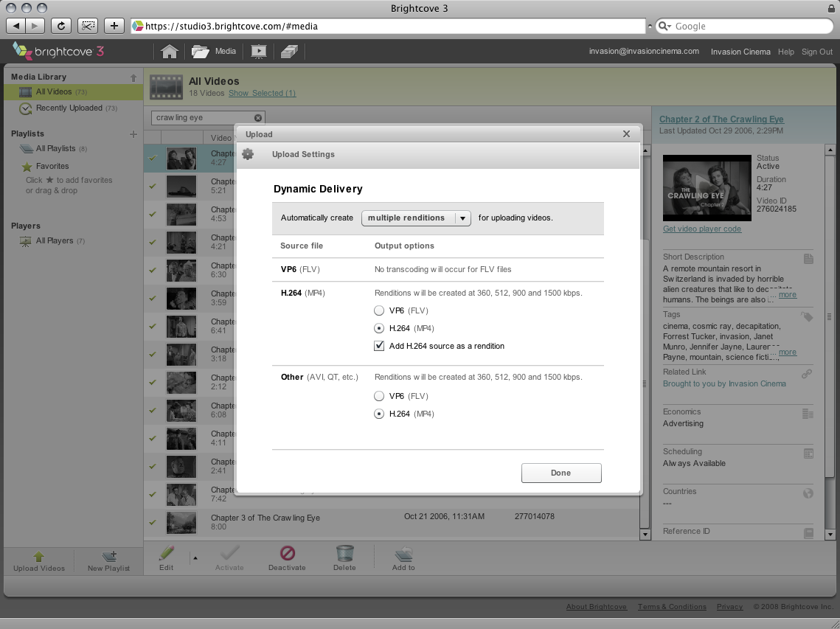Uncheck Add H.264 source as a rendition
The height and width of the screenshot is (629, 840).
pyautogui.click(x=379, y=346)
